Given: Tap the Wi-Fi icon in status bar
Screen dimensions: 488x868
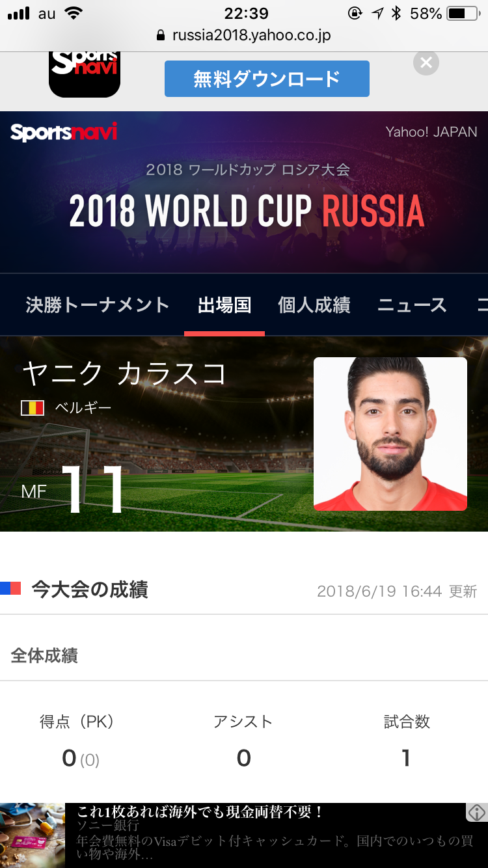Looking at the screenshot, I should pyautogui.click(x=74, y=13).
